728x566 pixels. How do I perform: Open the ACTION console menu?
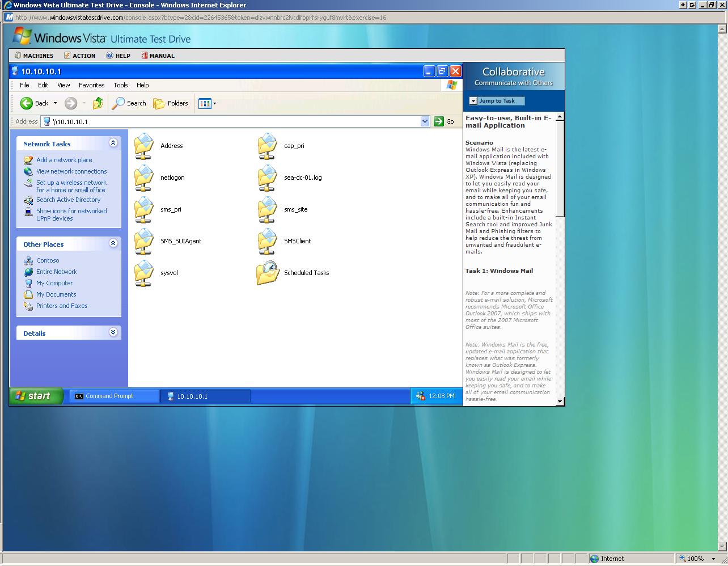tap(79, 56)
